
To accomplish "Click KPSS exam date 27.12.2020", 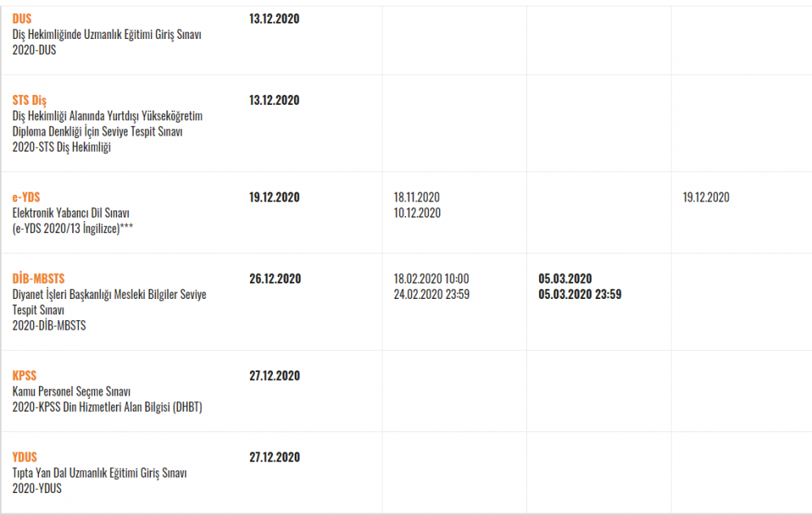I will (274, 375).
